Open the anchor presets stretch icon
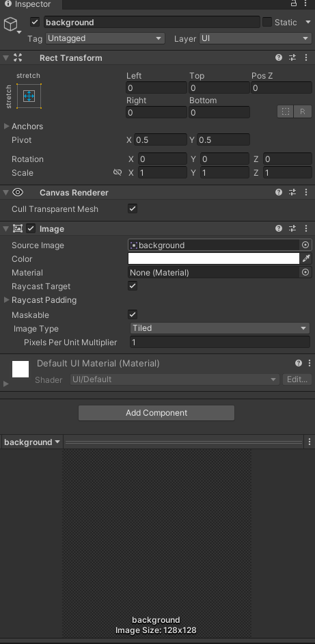The height and width of the screenshot is (644, 315). (29, 96)
